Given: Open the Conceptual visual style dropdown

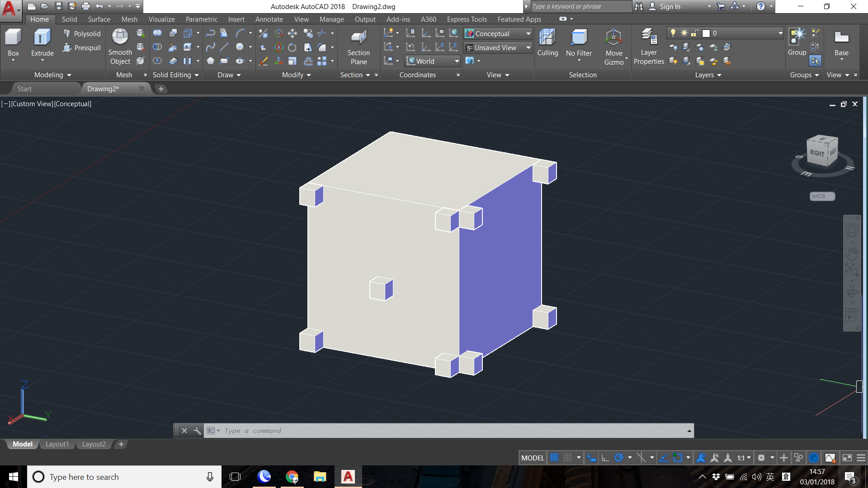Looking at the screenshot, I should point(498,34).
